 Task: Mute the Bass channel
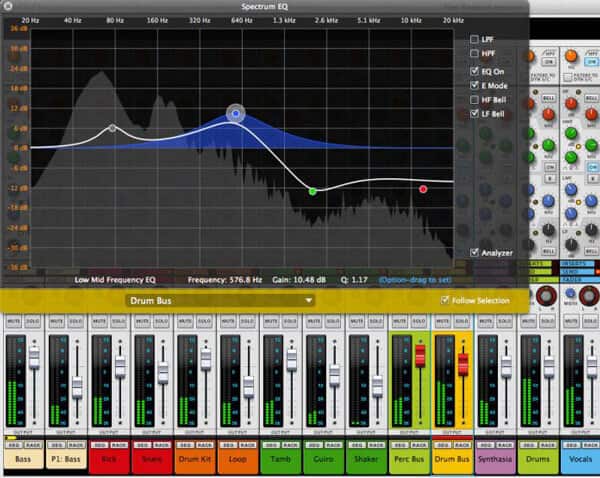point(14,321)
